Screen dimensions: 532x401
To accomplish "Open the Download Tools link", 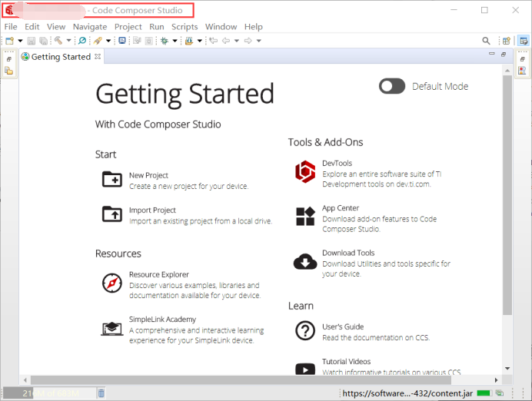I will pos(348,253).
